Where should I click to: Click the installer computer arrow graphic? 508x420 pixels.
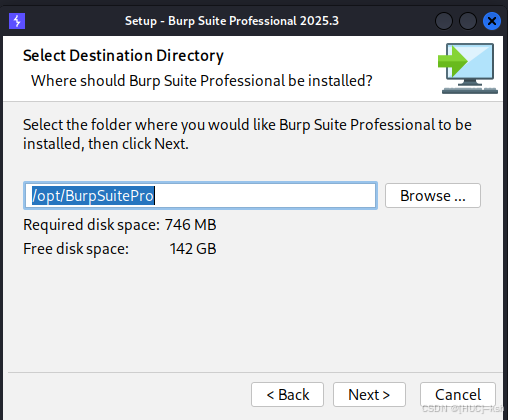click(x=468, y=68)
